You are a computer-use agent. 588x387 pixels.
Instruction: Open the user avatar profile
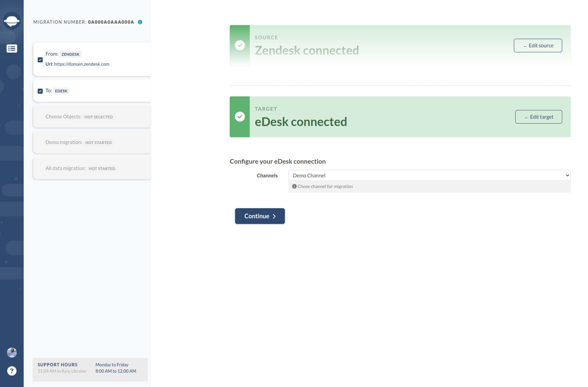[12, 352]
